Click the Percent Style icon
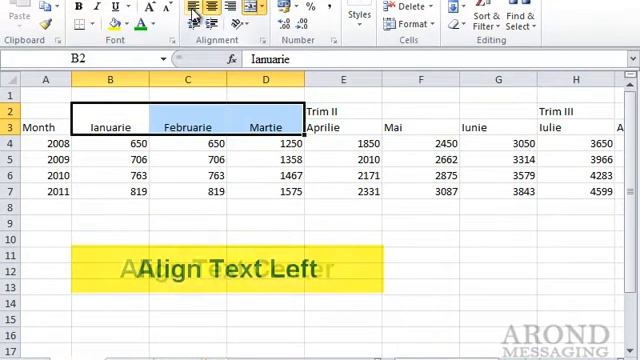 pos(311,7)
